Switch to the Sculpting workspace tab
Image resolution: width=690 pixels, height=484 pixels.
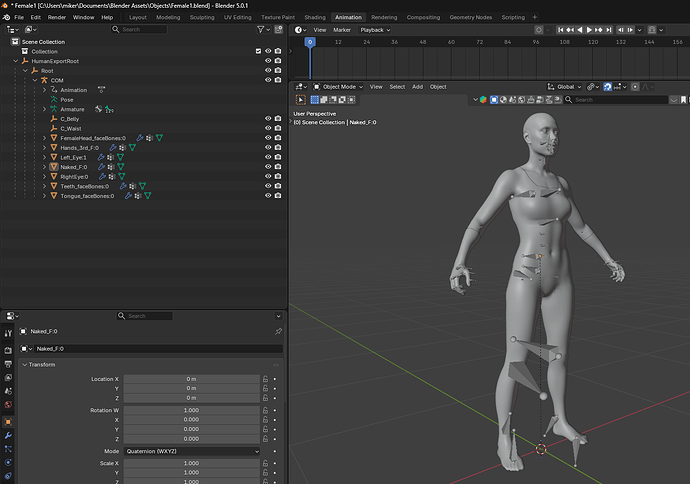coord(202,17)
